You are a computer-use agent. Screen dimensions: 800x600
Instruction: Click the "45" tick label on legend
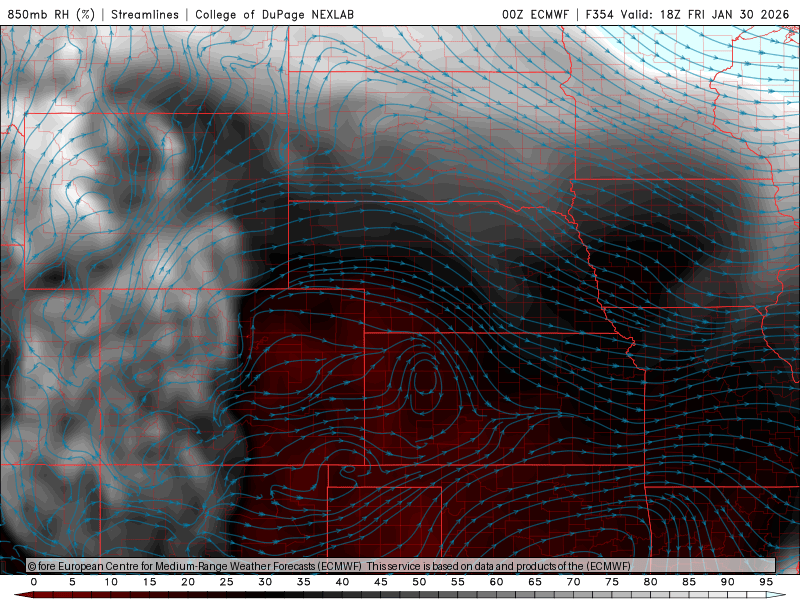click(x=381, y=582)
